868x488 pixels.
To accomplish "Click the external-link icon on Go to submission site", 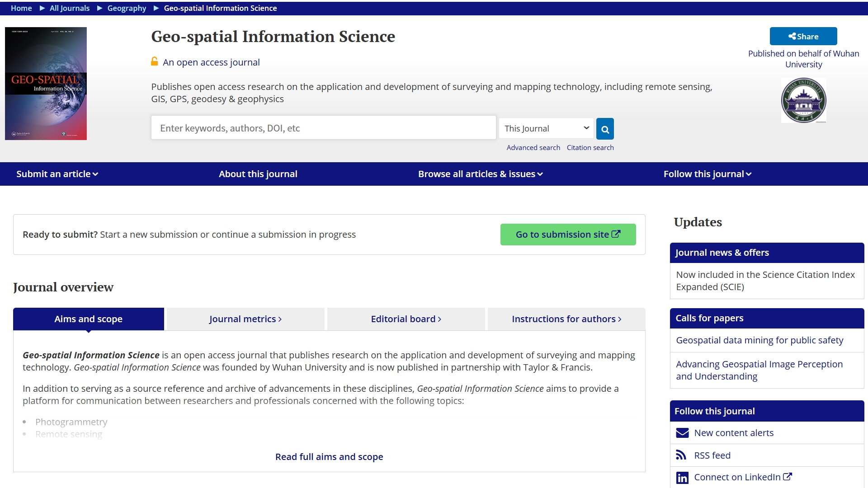I will click(x=616, y=234).
